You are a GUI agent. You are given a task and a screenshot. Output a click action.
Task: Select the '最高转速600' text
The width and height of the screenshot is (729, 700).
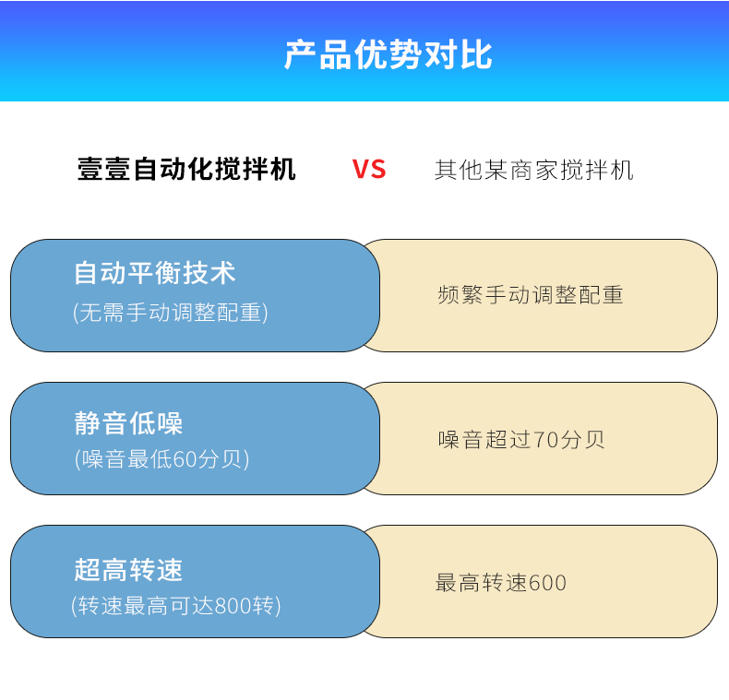point(501,583)
